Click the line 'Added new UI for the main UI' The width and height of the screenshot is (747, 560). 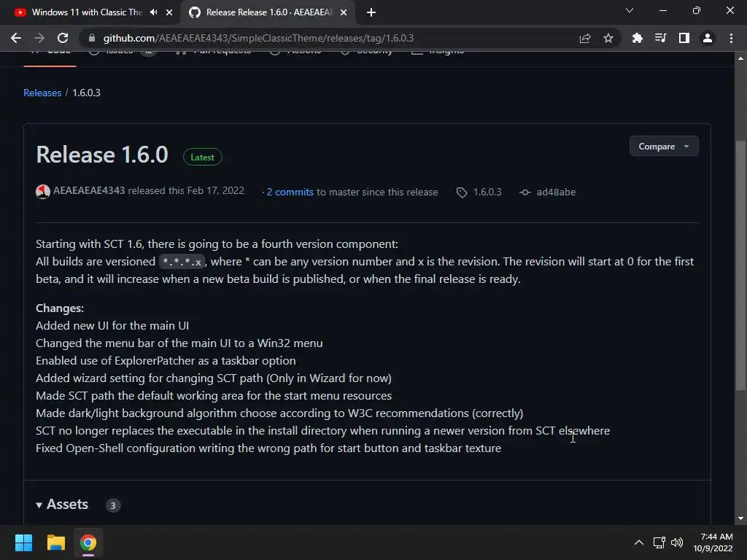pos(112,326)
